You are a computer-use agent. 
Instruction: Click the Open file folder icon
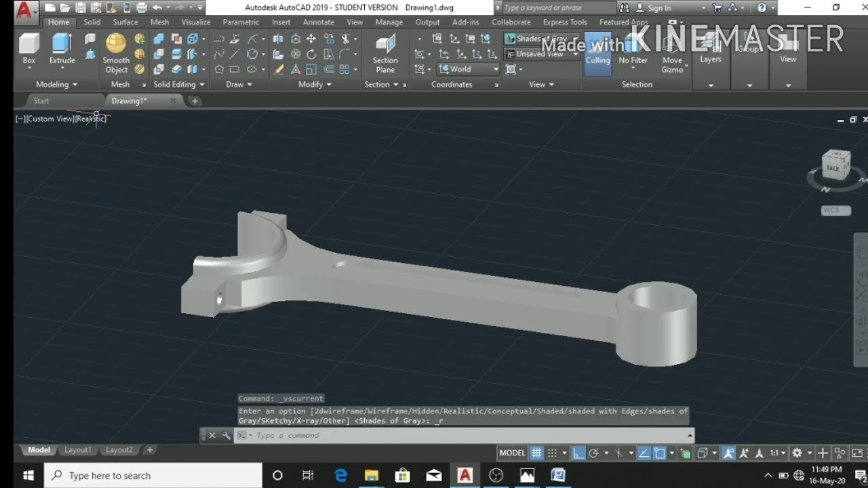tap(65, 8)
